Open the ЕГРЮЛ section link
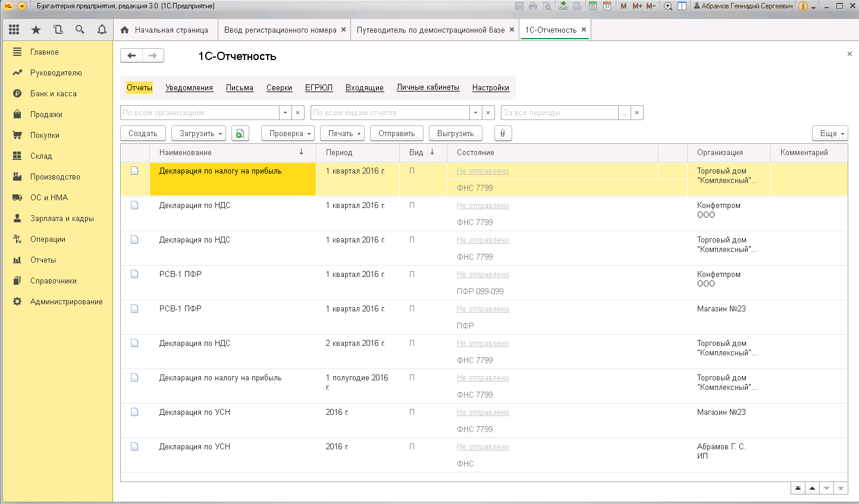 (x=319, y=88)
